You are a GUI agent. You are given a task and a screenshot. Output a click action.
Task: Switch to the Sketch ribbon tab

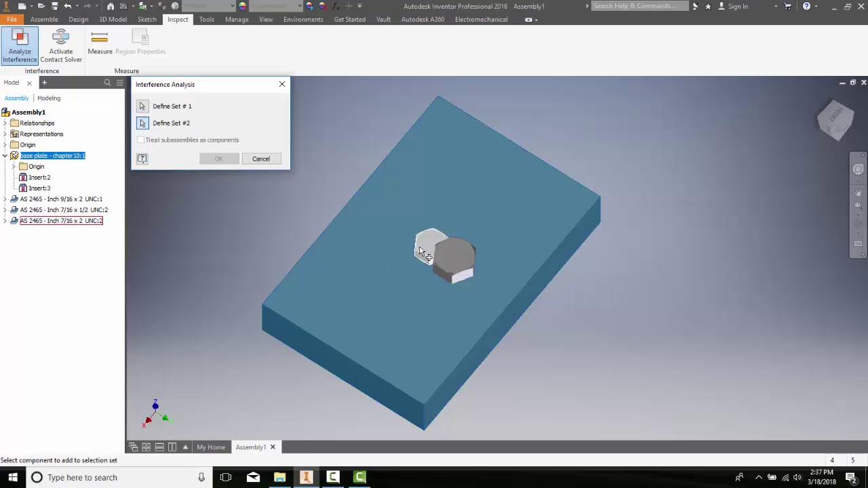[x=147, y=20]
